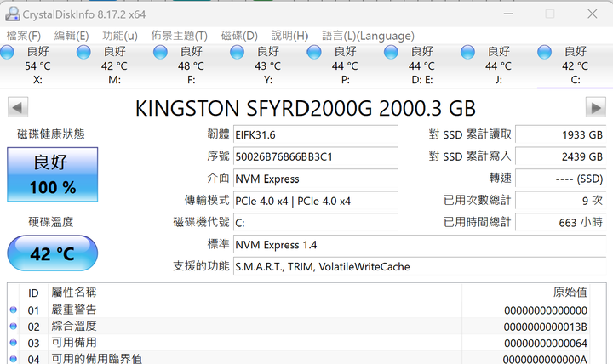Image resolution: width=613 pixels, height=364 pixels.
Task: Open the 編輯(E) menu
Action: coord(72,36)
